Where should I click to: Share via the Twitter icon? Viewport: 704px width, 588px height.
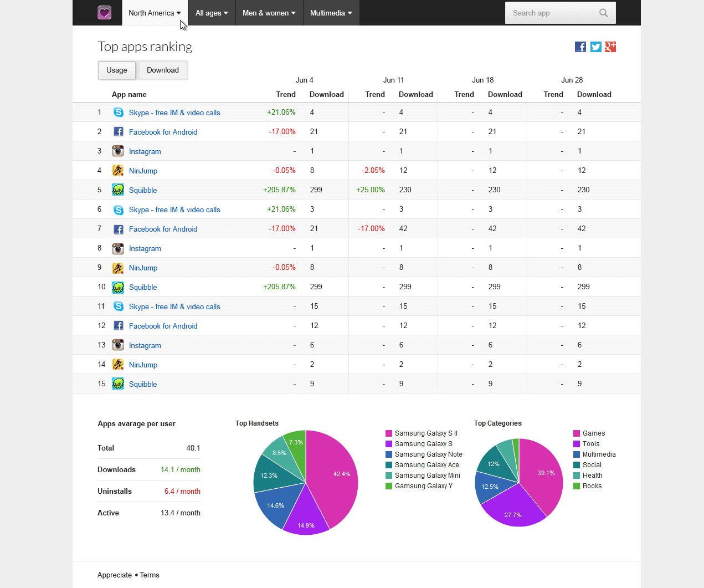(x=595, y=47)
